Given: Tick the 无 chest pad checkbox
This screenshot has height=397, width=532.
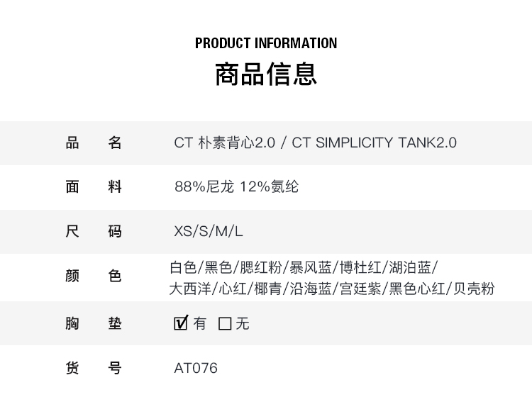Looking at the screenshot, I should point(226,324).
